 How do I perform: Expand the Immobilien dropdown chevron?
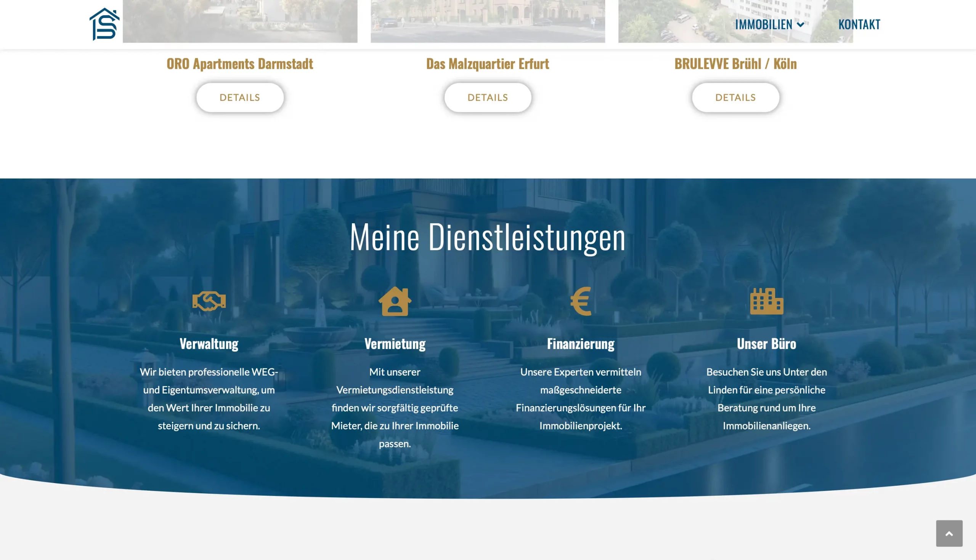[801, 25]
